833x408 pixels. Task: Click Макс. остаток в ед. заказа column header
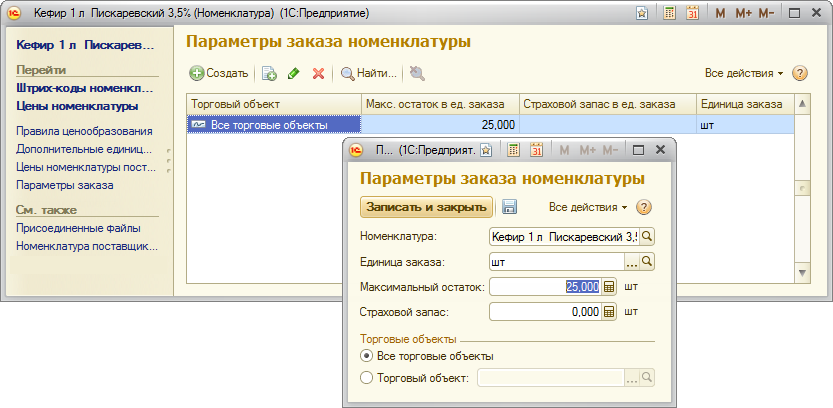pyautogui.click(x=440, y=104)
